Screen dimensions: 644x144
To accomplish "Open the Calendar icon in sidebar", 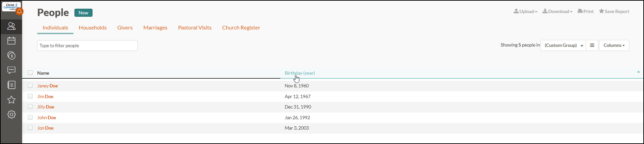I will pyautogui.click(x=11, y=41).
